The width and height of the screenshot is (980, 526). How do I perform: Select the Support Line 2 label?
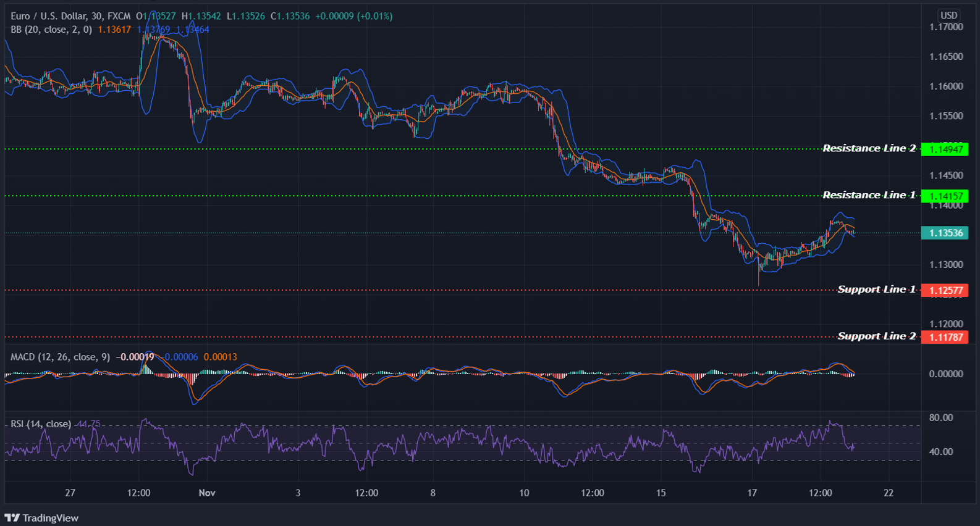tap(876, 336)
